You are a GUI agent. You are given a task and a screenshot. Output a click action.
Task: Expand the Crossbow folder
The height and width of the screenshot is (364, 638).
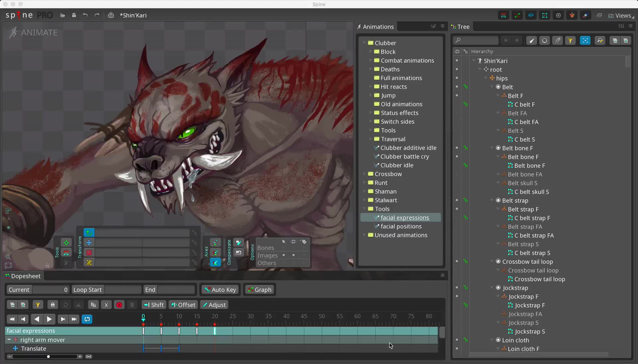(x=364, y=174)
